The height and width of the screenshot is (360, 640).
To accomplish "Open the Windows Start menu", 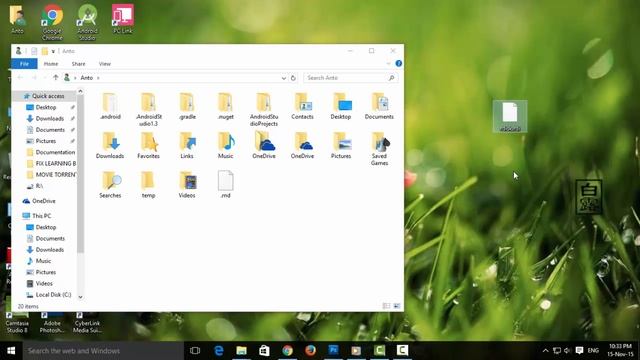I will [x=11, y=351].
